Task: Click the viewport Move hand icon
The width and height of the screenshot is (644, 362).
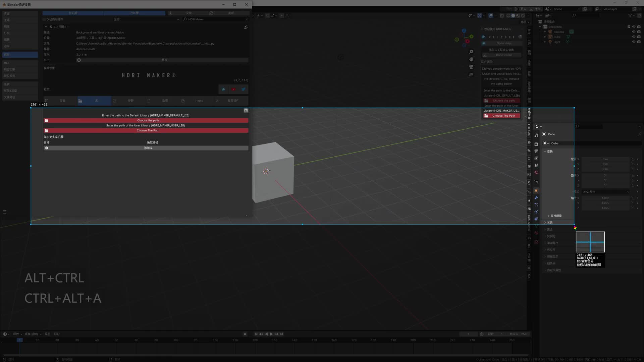Action: [x=471, y=59]
